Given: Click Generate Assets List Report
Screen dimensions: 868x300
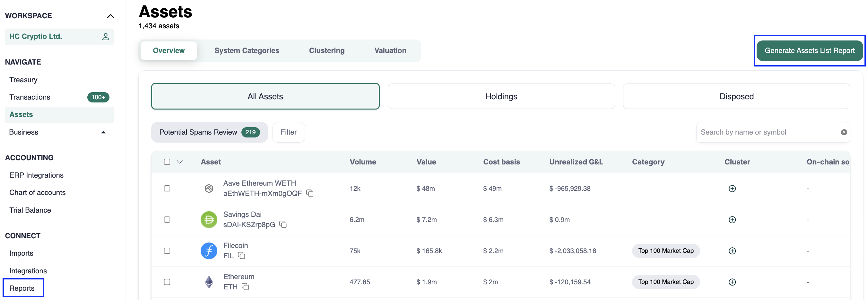Looking at the screenshot, I should click(x=809, y=50).
